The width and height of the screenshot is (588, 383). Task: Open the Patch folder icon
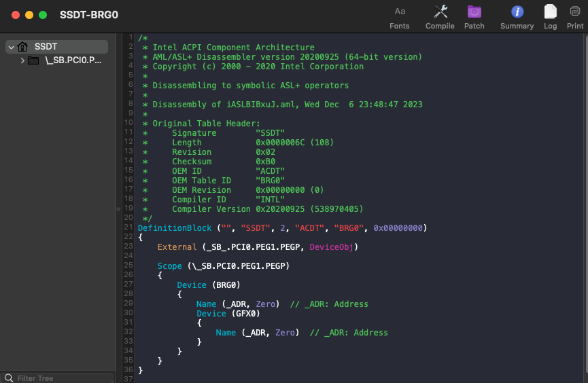tap(474, 12)
